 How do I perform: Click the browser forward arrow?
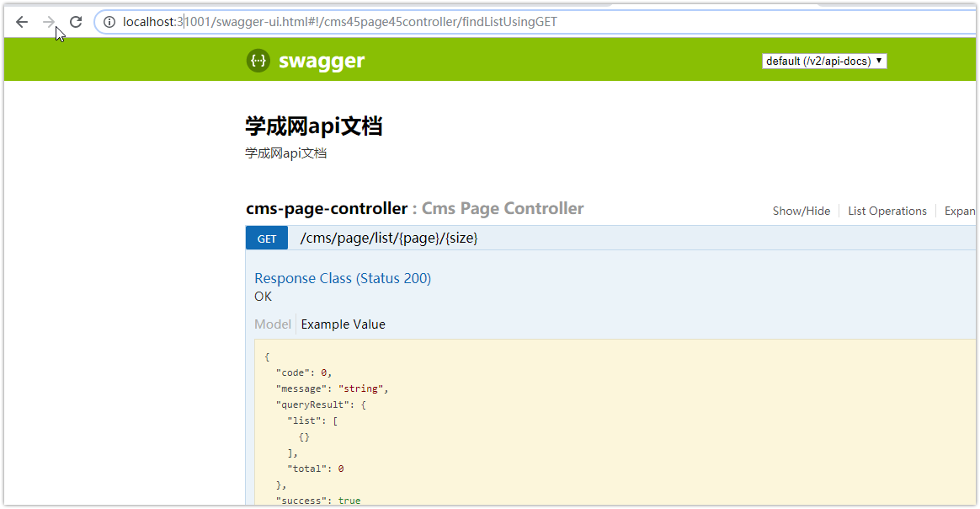click(49, 22)
